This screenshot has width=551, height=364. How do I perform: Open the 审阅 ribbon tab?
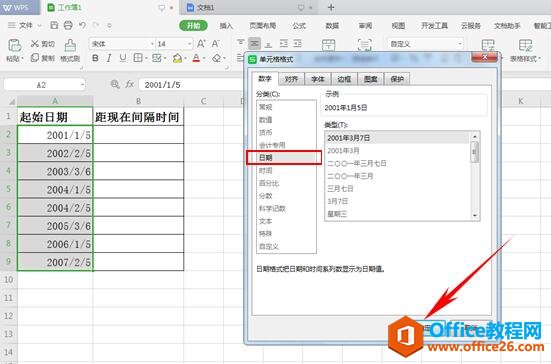pos(365,26)
